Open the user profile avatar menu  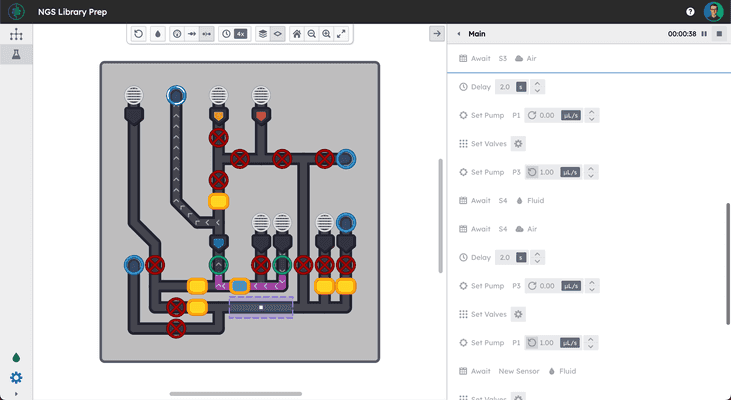click(713, 12)
